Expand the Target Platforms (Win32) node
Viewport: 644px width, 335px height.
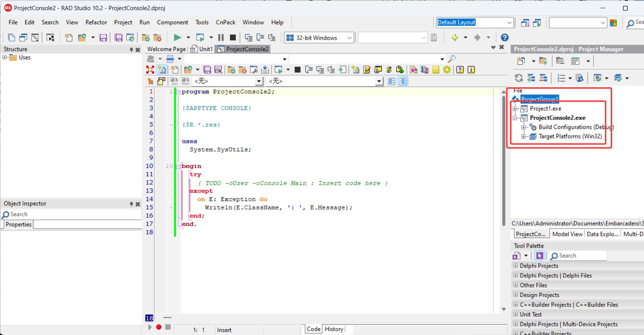(524, 137)
